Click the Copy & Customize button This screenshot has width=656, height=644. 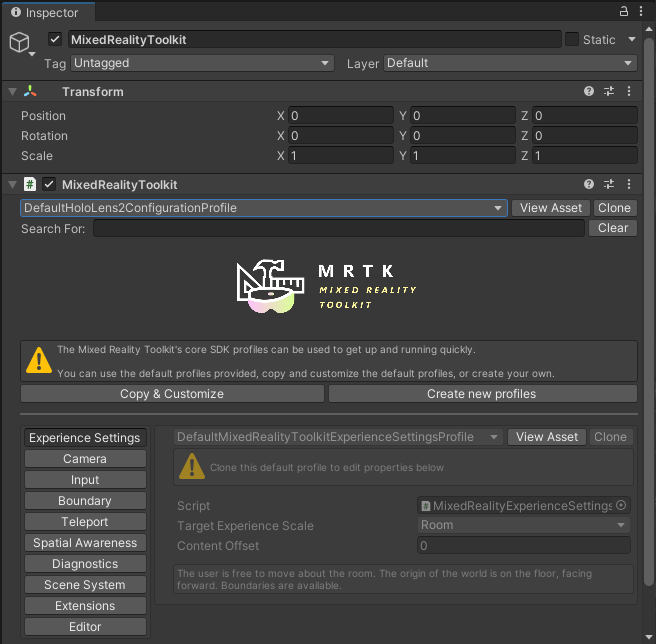(x=172, y=394)
